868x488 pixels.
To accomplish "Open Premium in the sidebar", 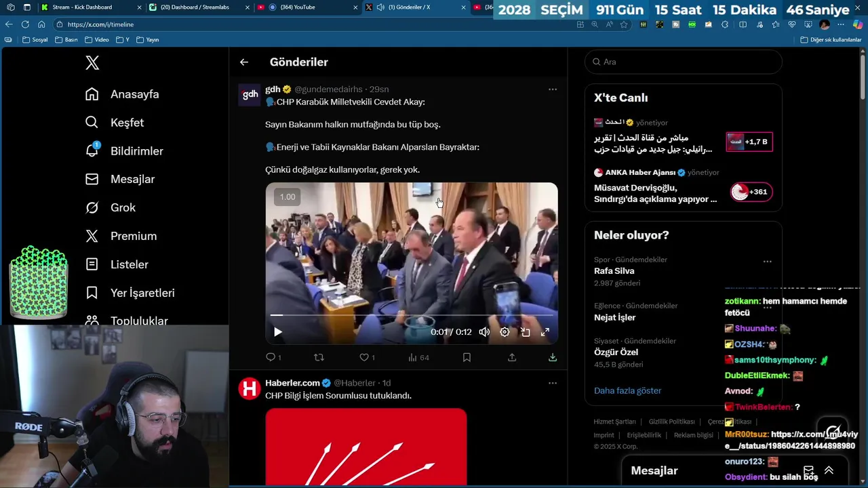I will pos(121,236).
